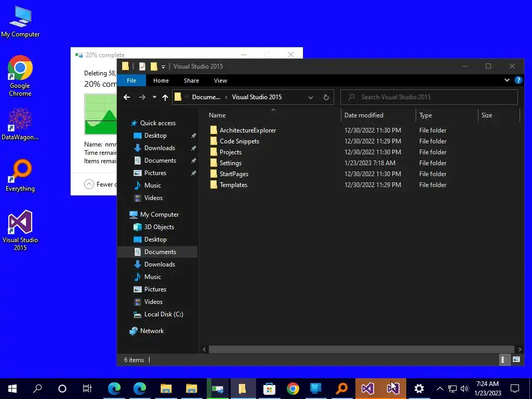This screenshot has width=532, height=399.
Task: Click the date 1/23/2023 7:18 AM
Action: [370, 163]
